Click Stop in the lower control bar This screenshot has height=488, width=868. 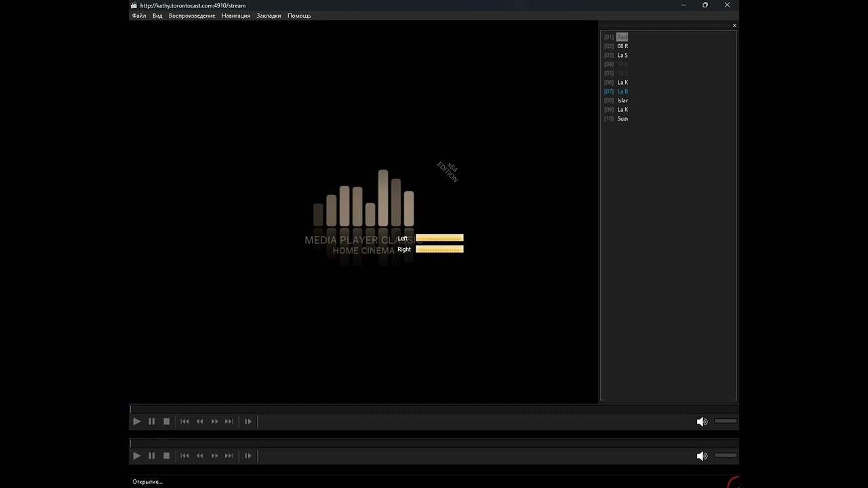(x=167, y=456)
